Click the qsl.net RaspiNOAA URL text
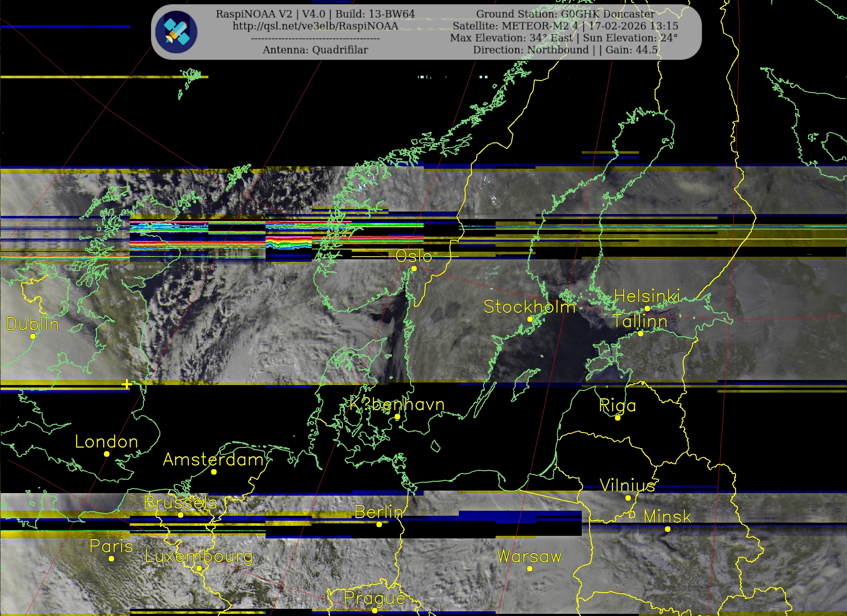 click(315, 26)
